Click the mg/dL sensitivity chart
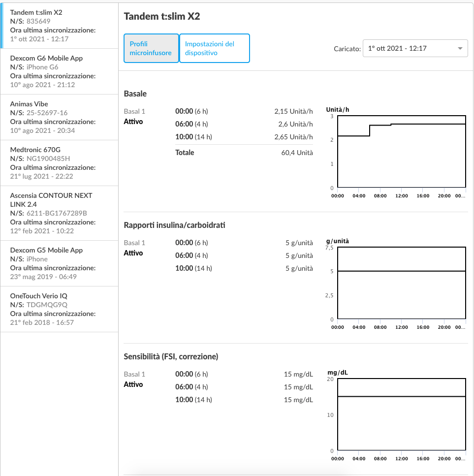This screenshot has height=476, width=474. tap(402, 414)
